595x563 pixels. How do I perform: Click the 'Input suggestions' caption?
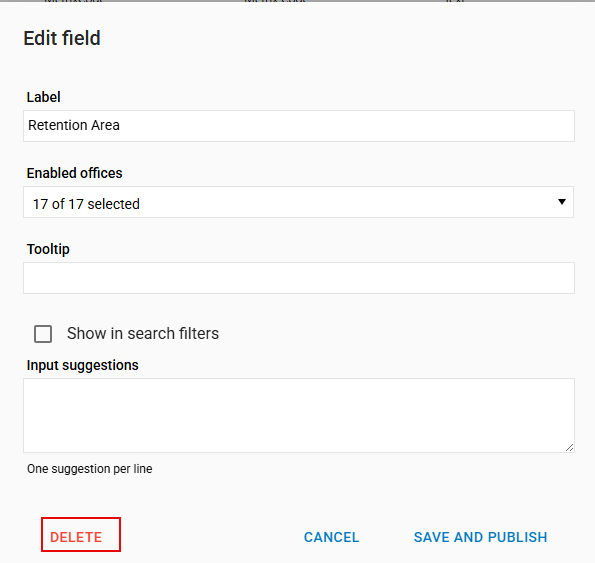coord(83,365)
